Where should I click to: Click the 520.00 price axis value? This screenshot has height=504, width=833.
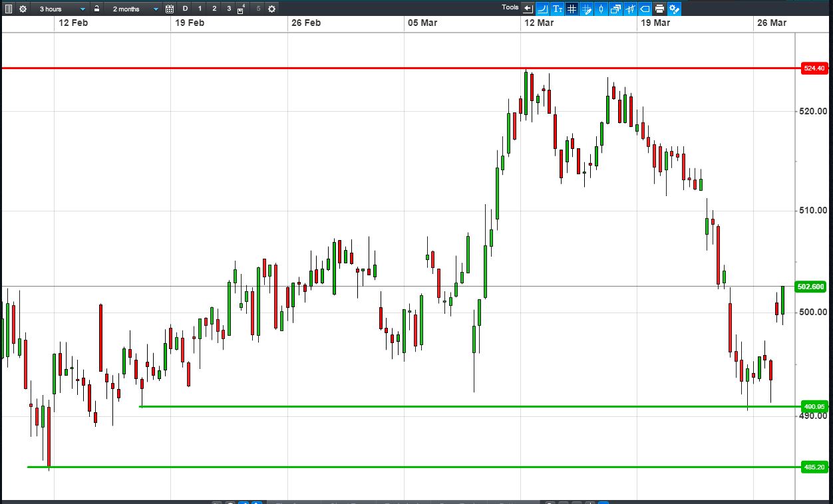pos(812,111)
